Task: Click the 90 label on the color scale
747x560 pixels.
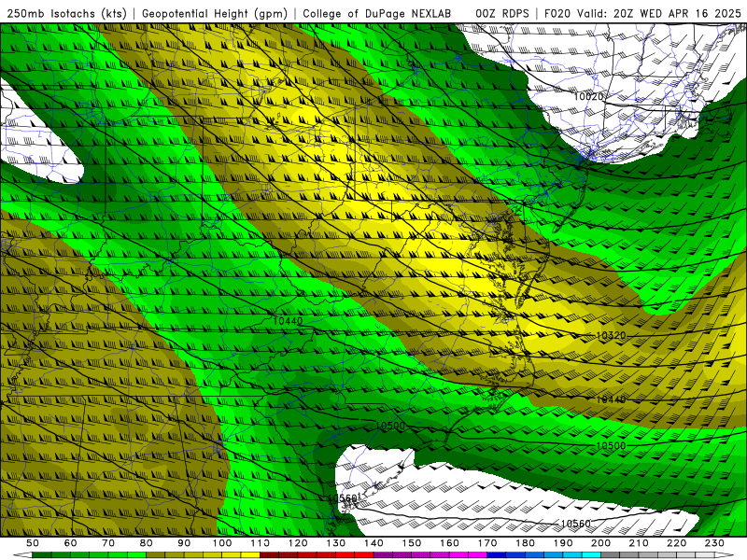Action: click(x=184, y=543)
